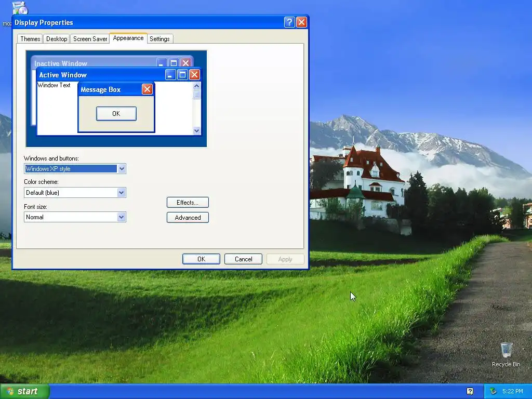Click the Inactive Window preview title
Screen dimensions: 532x399
(x=61, y=63)
